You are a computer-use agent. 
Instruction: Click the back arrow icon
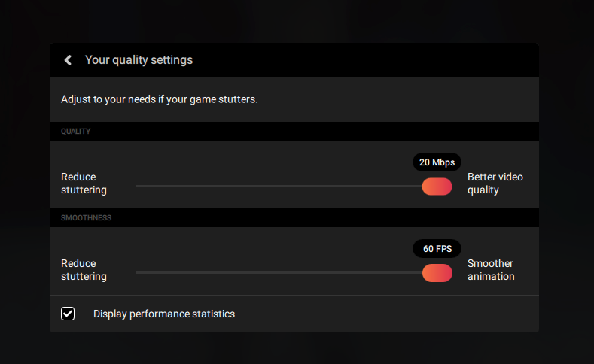click(68, 60)
